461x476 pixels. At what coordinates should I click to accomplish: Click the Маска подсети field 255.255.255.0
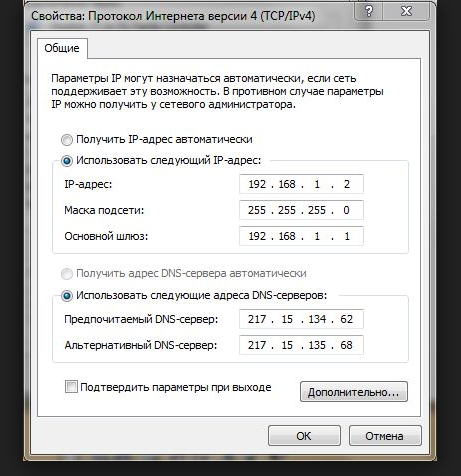pyautogui.click(x=301, y=210)
